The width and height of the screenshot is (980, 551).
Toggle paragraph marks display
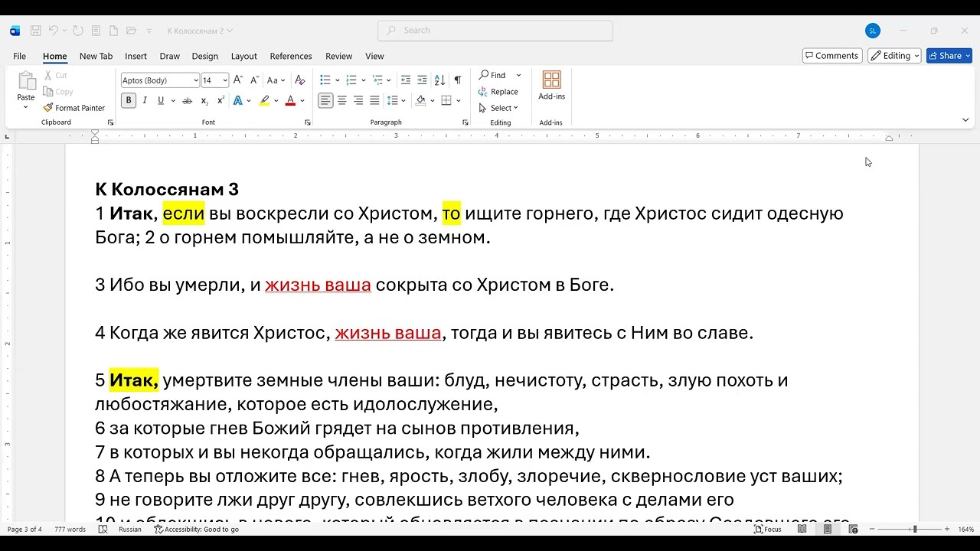pyautogui.click(x=457, y=80)
